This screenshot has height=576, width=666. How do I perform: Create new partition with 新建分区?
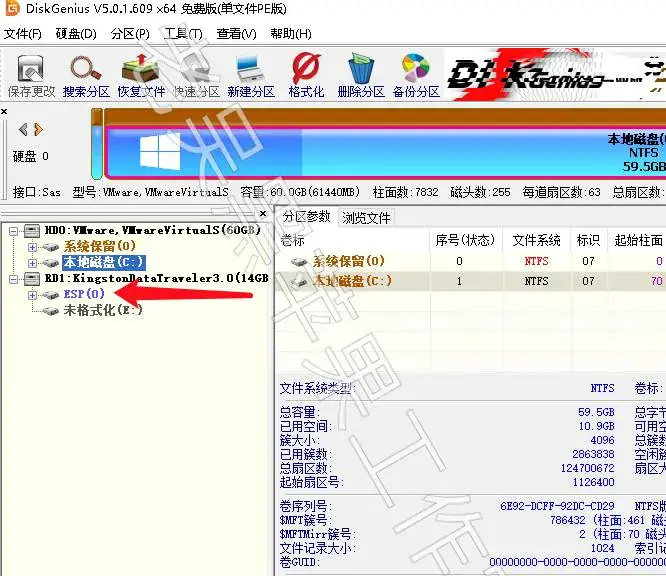(251, 76)
